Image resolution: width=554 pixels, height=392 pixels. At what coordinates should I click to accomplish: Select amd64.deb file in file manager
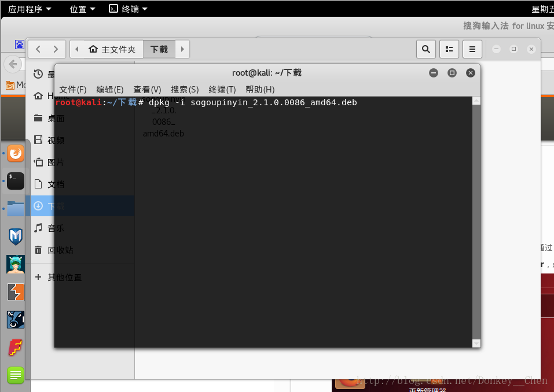click(163, 116)
